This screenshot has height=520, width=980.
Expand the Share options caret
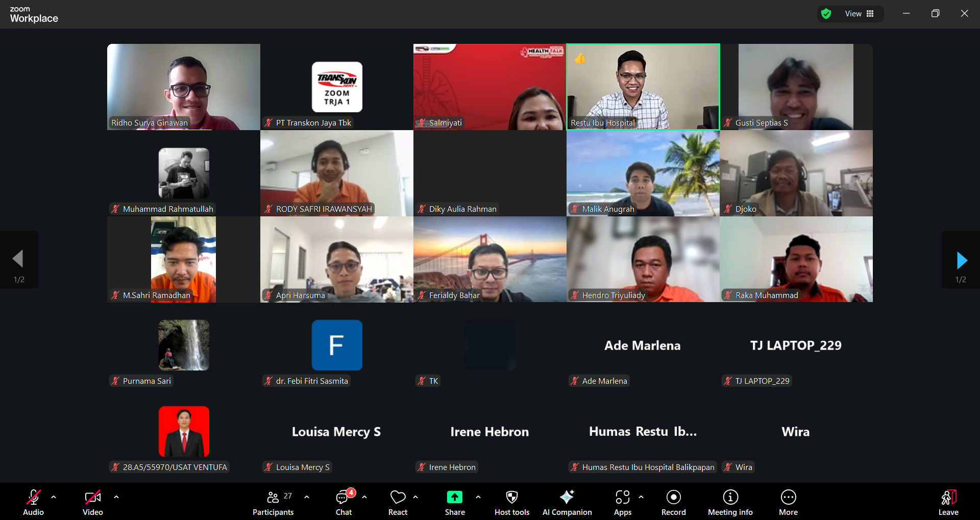[478, 497]
